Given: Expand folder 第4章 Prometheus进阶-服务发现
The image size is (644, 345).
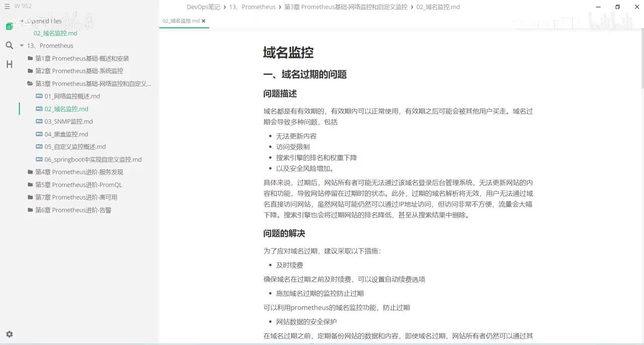Looking at the screenshot, I should (x=79, y=172).
